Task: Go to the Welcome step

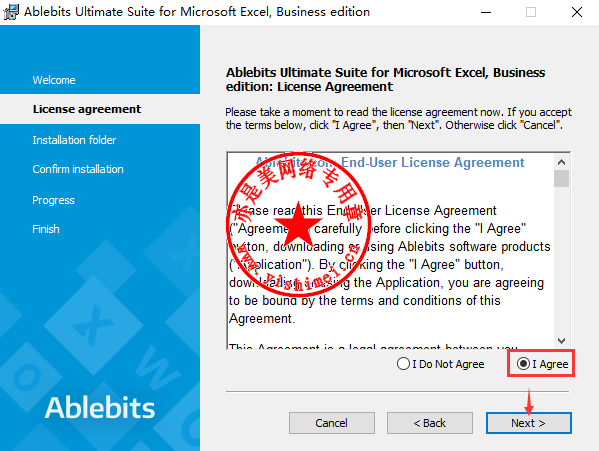Action: 54,80
